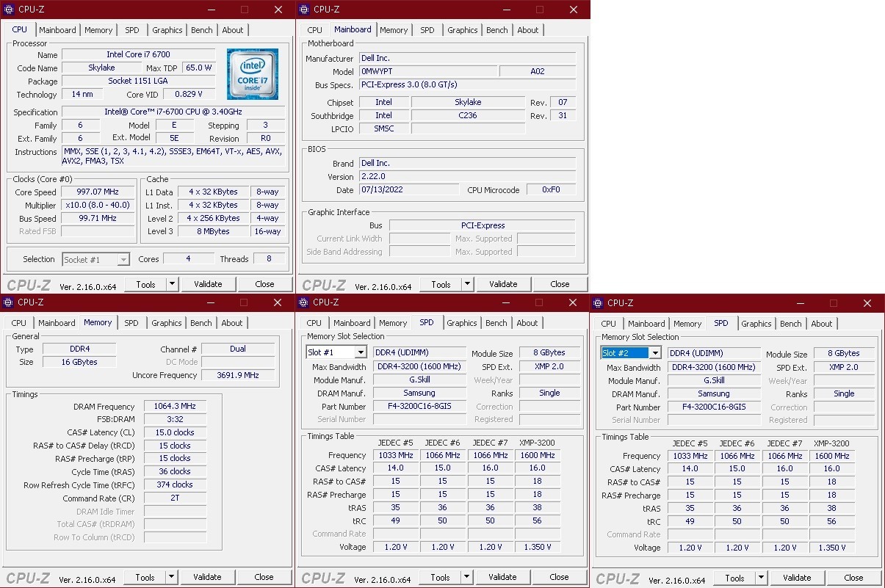Close Slot #2 SPD window with X button
The height and width of the screenshot is (588, 885).
[867, 303]
